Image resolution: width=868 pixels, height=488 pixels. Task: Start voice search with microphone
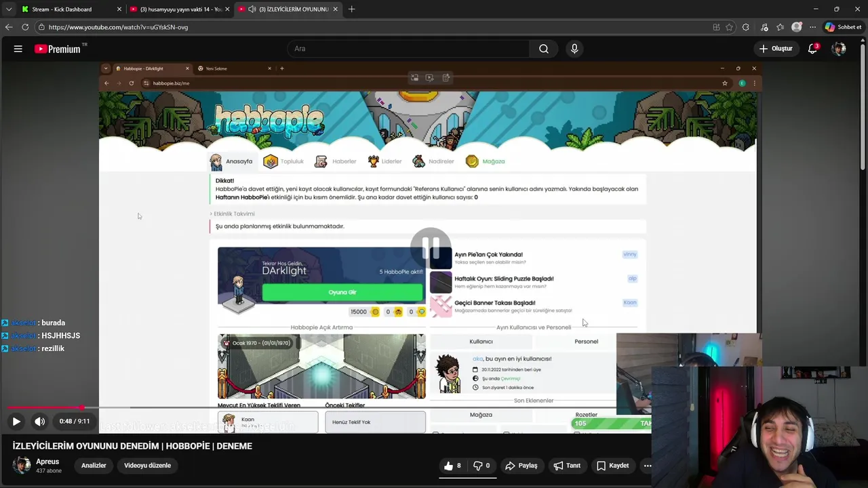click(x=574, y=49)
